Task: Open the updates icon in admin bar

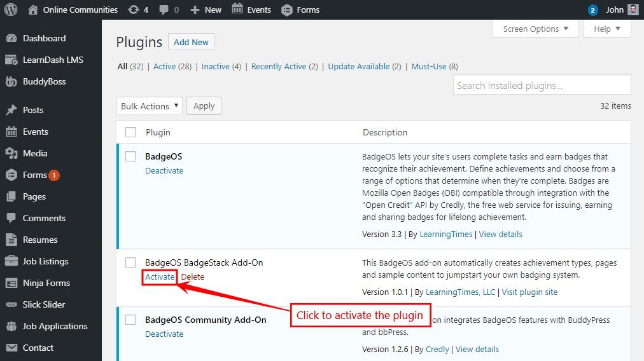Action: [134, 10]
